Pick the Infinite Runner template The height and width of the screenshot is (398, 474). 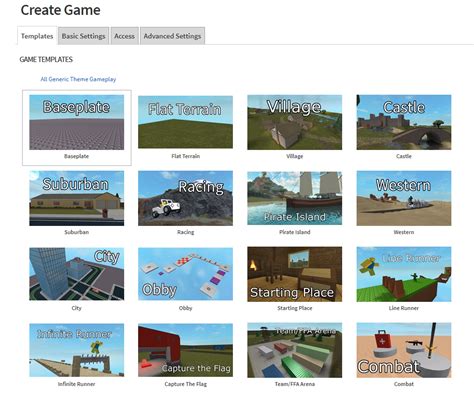77,350
